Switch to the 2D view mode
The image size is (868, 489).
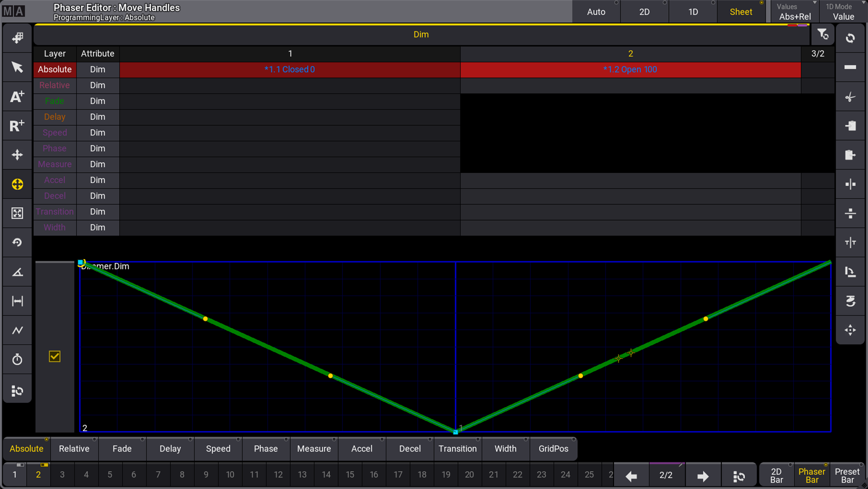click(644, 12)
